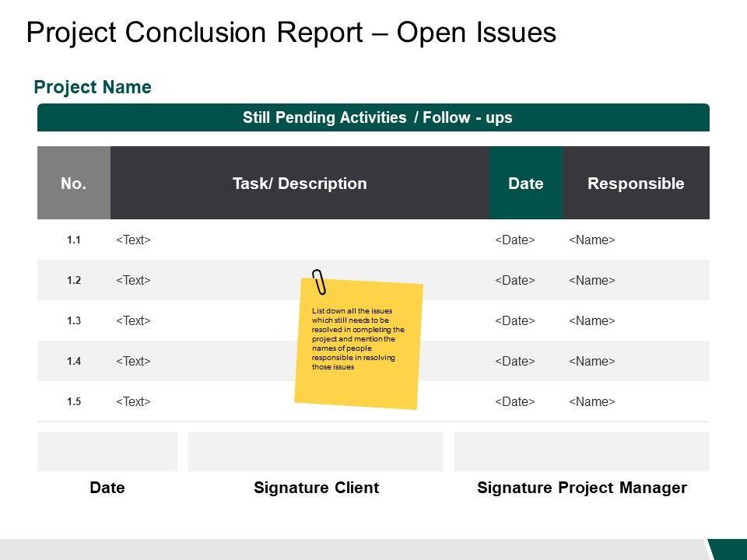
Task: Select the yellow sticky note text
Action: click(x=358, y=339)
